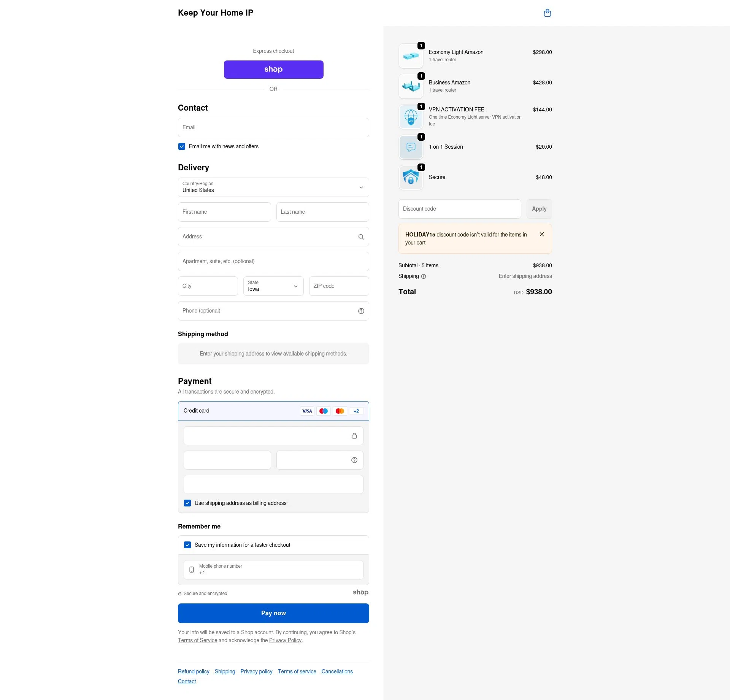Click the Discount code input field

(x=459, y=209)
